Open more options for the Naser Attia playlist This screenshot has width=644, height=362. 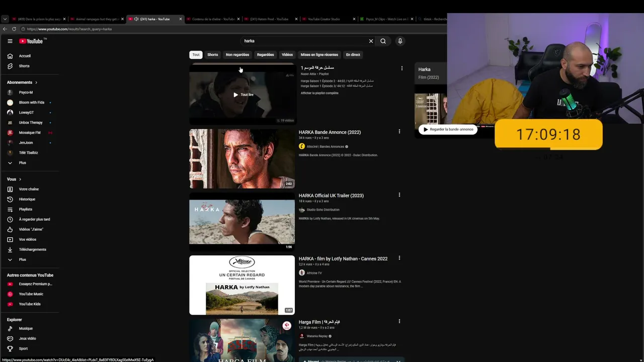pyautogui.click(x=401, y=68)
